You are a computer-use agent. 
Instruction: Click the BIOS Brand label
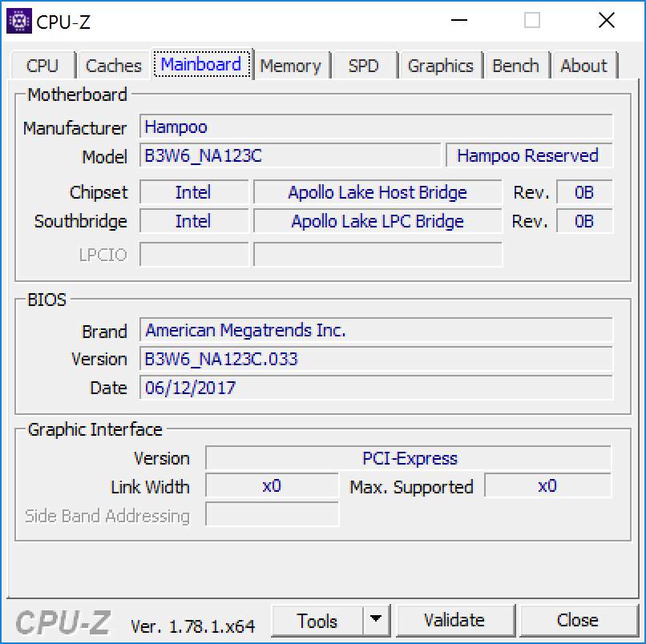coord(104,332)
